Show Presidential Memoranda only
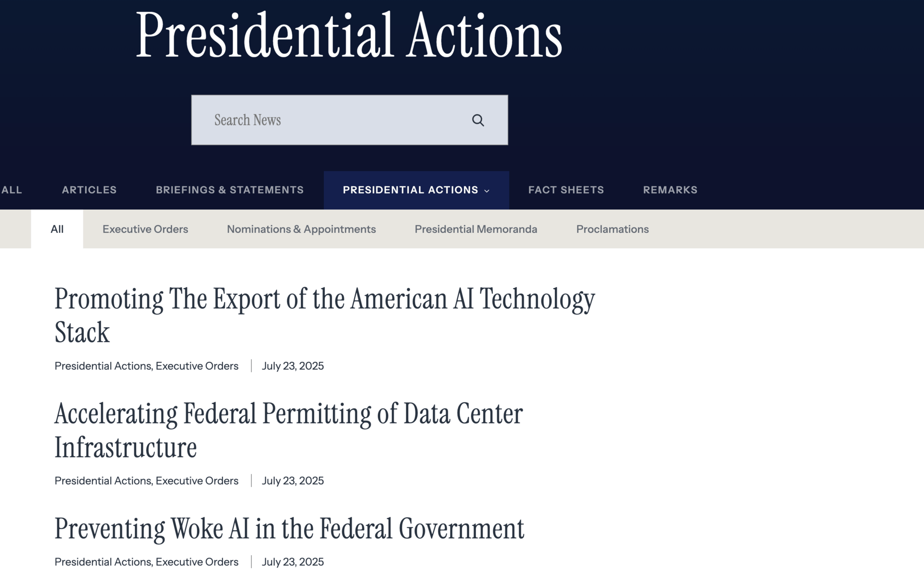Viewport: 924px width, 573px height. coord(476,229)
